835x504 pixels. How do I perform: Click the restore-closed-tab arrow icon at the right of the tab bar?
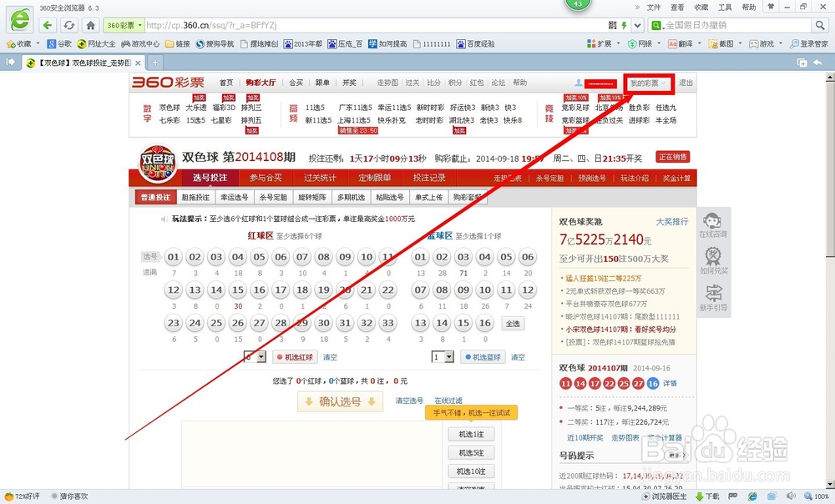pos(817,63)
